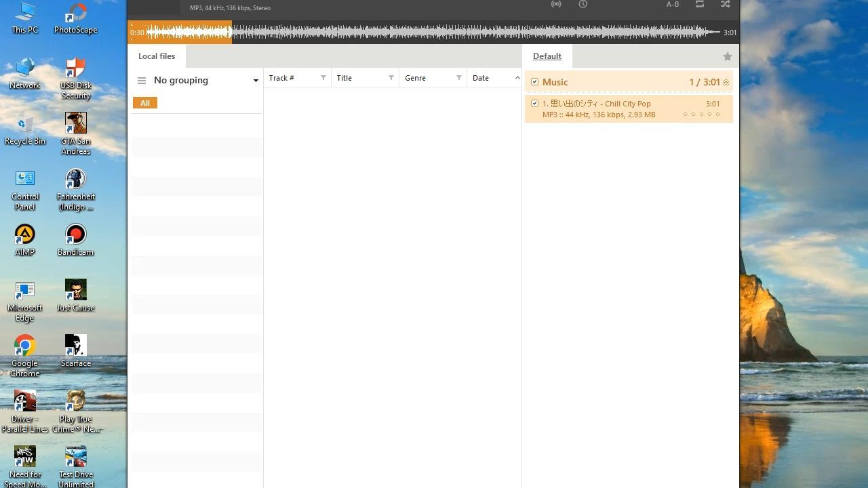Viewport: 868px width, 488px height.
Task: Click the favorites star icon
Action: coord(728,57)
